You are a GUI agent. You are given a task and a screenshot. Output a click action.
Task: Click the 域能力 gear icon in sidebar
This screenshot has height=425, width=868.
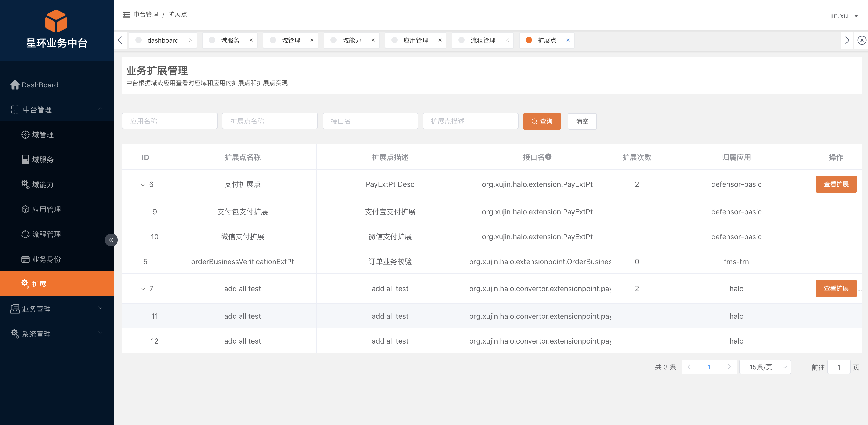(x=25, y=184)
